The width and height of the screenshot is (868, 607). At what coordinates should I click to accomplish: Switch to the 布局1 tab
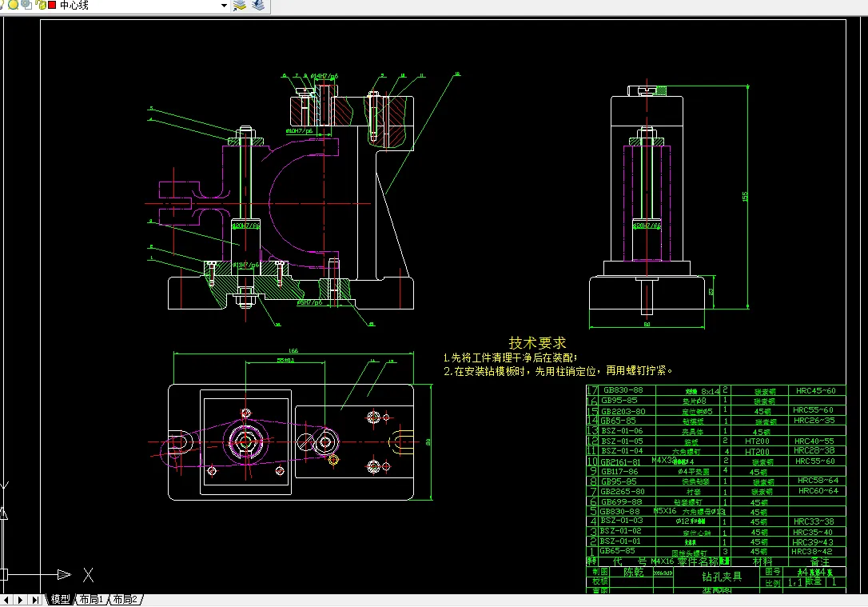[91, 599]
